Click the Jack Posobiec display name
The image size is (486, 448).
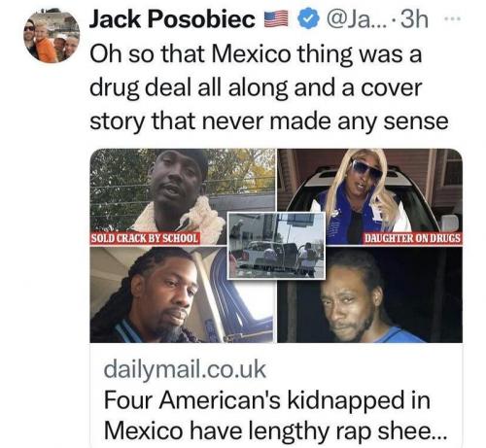point(172,19)
